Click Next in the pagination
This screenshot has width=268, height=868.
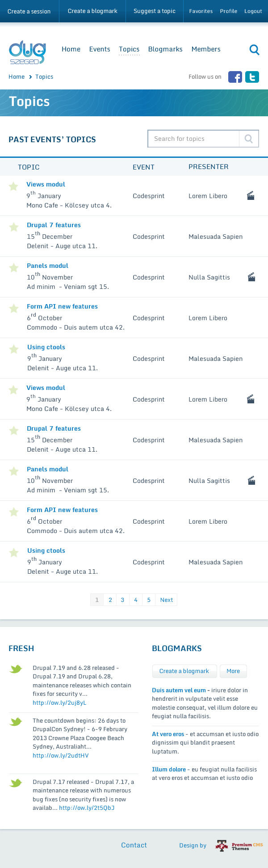click(x=166, y=600)
